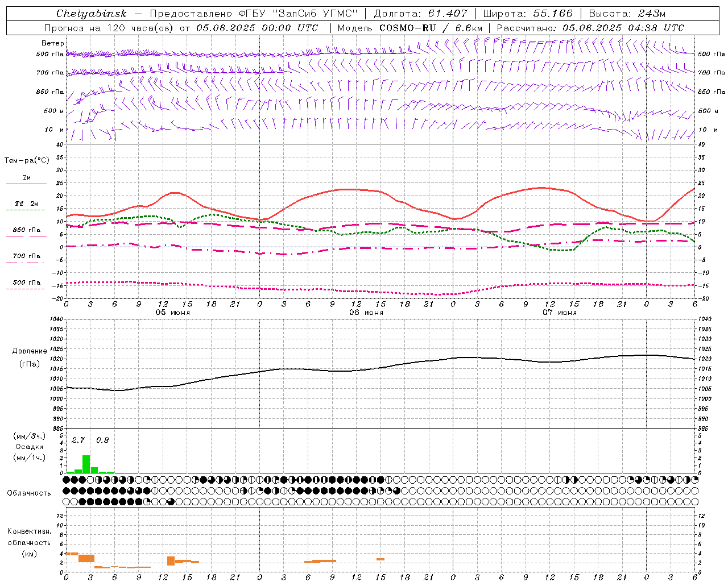Click the 'Высота: 243м' elevation text
The width and height of the screenshot is (728, 582).
627,14
